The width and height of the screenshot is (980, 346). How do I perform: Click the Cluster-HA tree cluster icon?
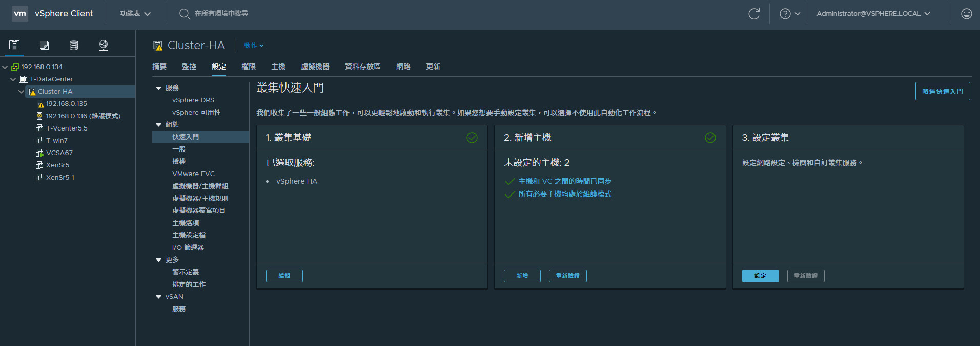32,92
